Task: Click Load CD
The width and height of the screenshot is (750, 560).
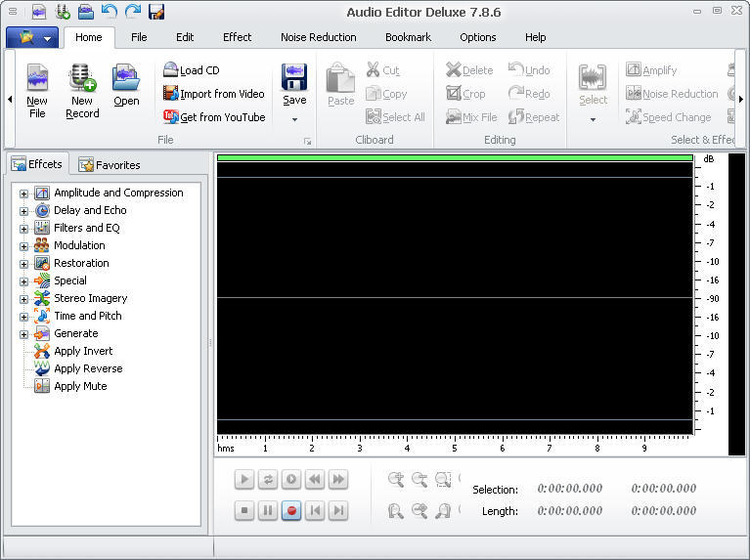Action: coord(191,70)
